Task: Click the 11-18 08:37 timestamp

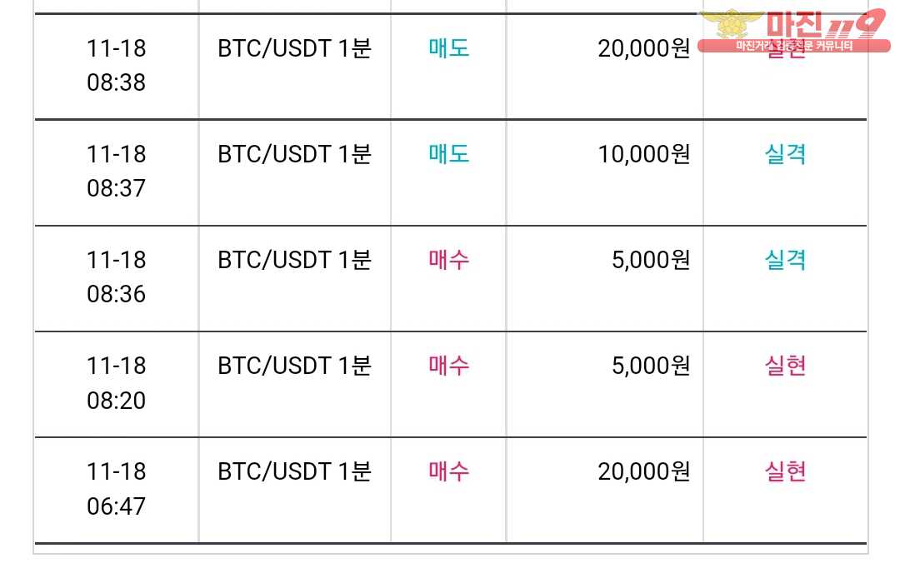Action: [x=117, y=171]
